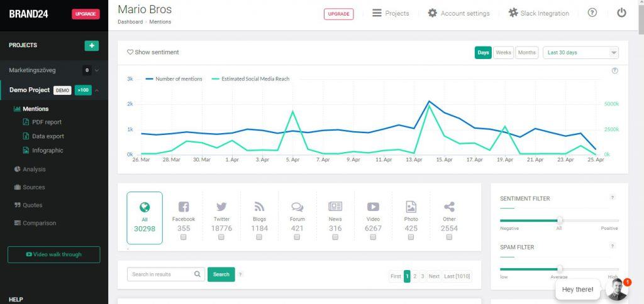Click the Blogs RSS icon
The width and height of the screenshot is (644, 304).
pos(259,207)
